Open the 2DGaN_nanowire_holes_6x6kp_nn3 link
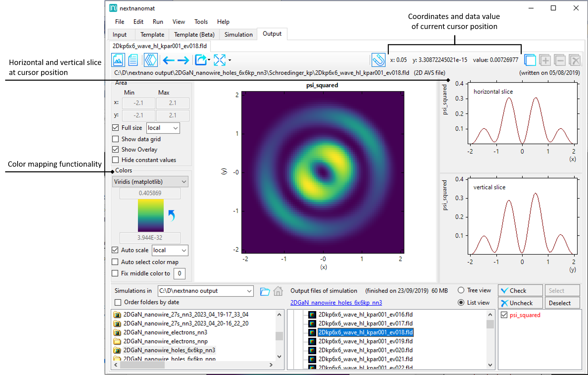This screenshot has height=375, width=588. click(x=336, y=303)
